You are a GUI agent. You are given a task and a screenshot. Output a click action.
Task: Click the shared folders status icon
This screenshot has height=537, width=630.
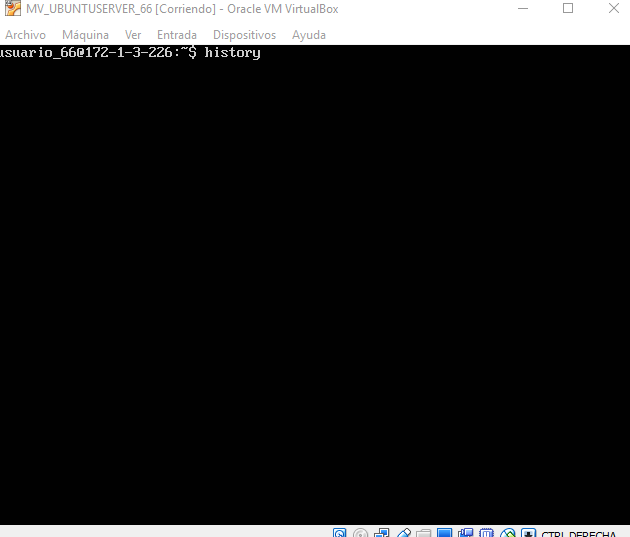coord(424,533)
